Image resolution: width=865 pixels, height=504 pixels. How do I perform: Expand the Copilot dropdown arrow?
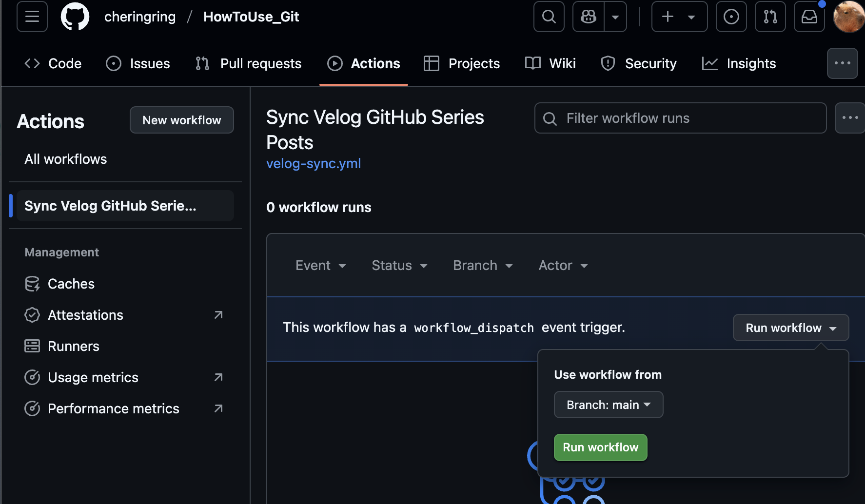click(x=615, y=17)
